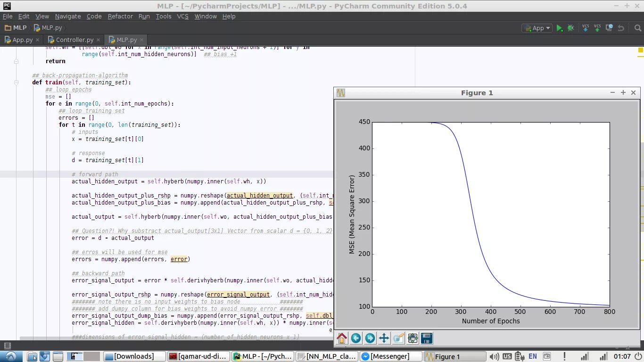The width and height of the screenshot is (644, 362).
Task: Click MLP project folder in breadcrumb
Action: pos(16,28)
